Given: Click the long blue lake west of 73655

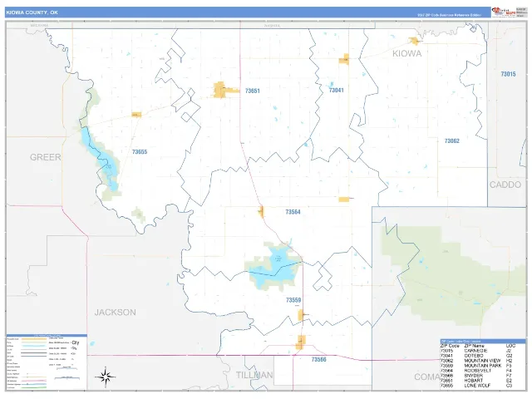Looking at the screenshot, I should point(101,158).
